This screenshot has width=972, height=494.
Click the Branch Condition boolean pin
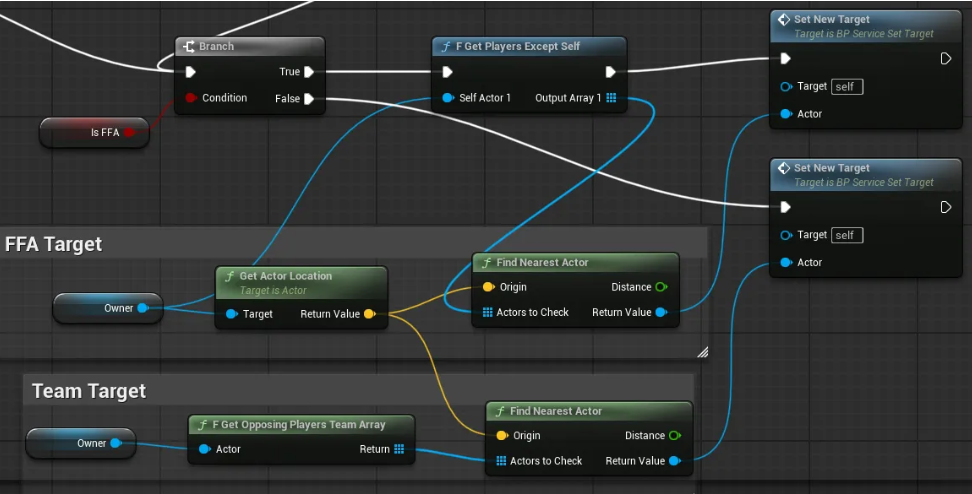tap(191, 98)
